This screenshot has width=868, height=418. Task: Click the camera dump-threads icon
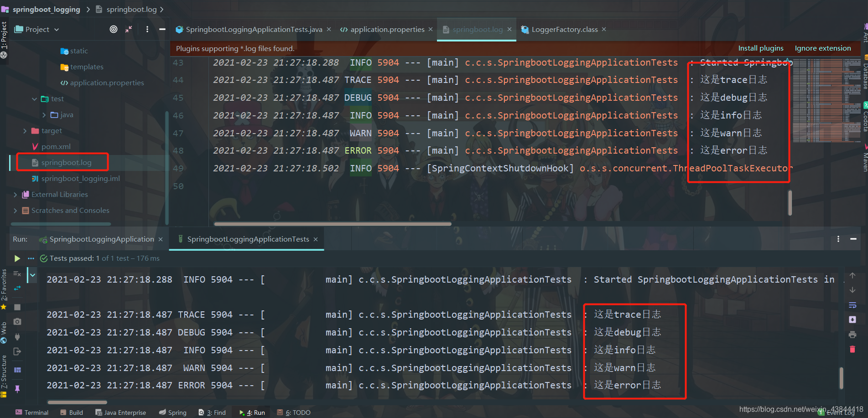(17, 321)
